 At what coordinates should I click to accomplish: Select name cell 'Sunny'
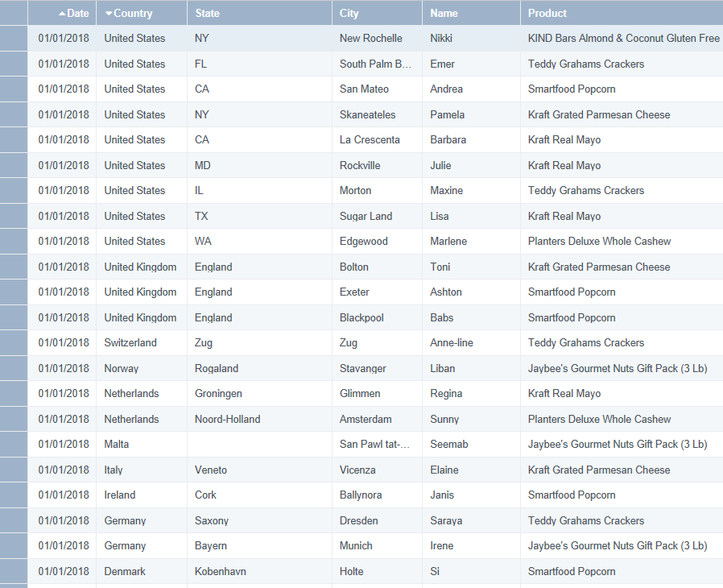pyautogui.click(x=471, y=419)
